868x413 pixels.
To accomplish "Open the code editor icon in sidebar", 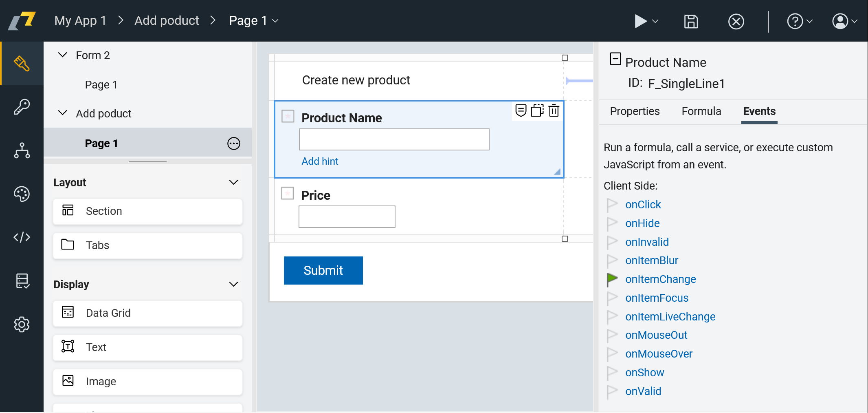I will click(22, 237).
